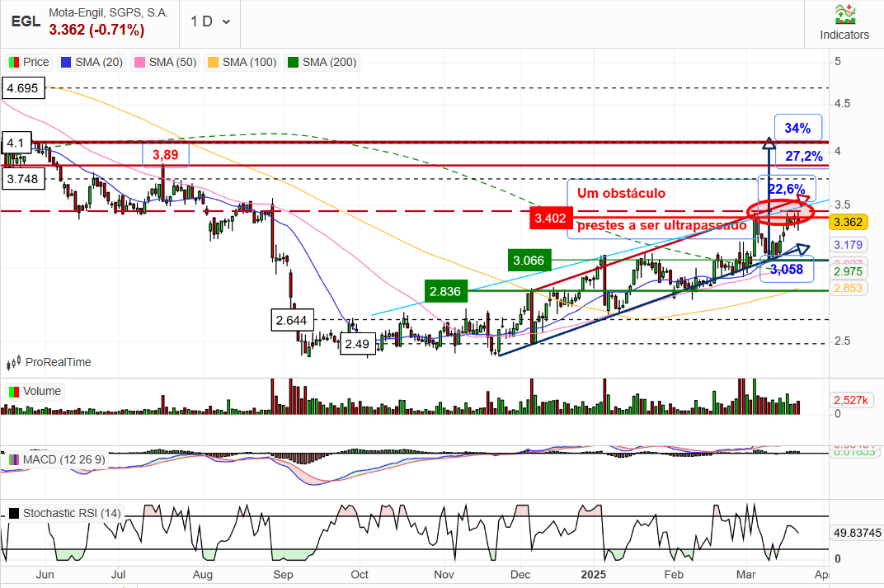Select the 2.853 SMA value label
Viewport: 884px width, 588px height.
pyautogui.click(x=848, y=288)
